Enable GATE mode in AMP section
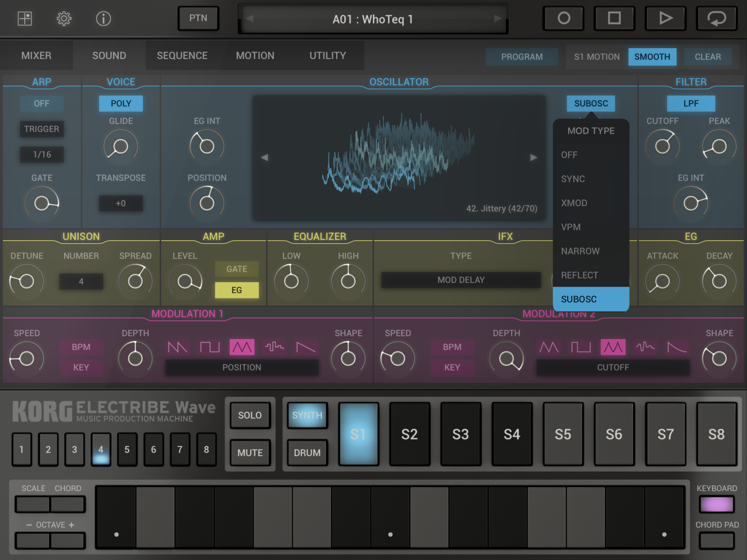 236,269
